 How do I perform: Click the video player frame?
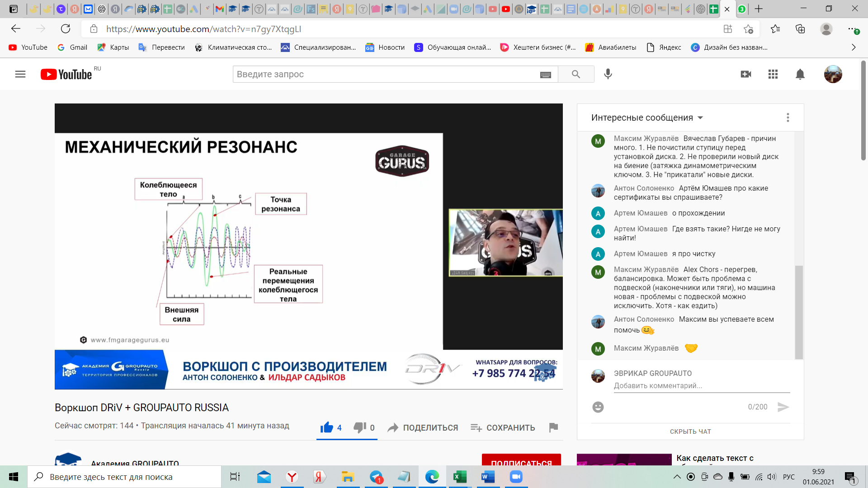point(309,246)
